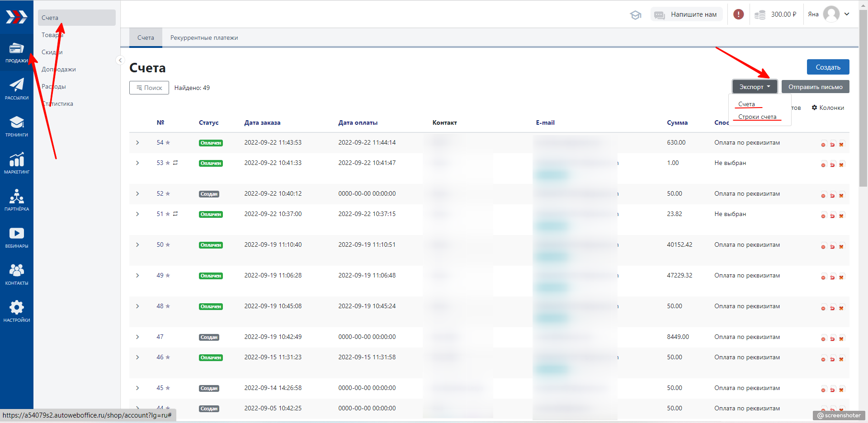Image resolution: width=868 pixels, height=423 pixels.
Task: Open the Контакты section
Action: [x=16, y=274]
